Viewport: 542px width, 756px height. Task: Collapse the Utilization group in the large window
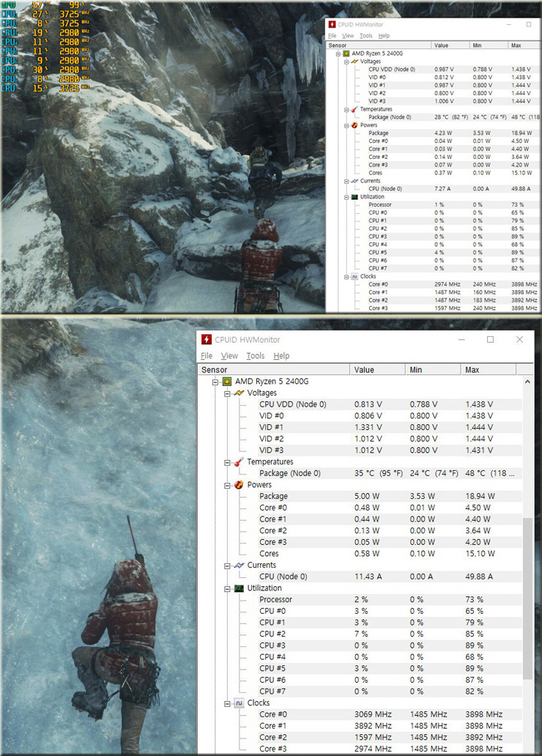228,589
